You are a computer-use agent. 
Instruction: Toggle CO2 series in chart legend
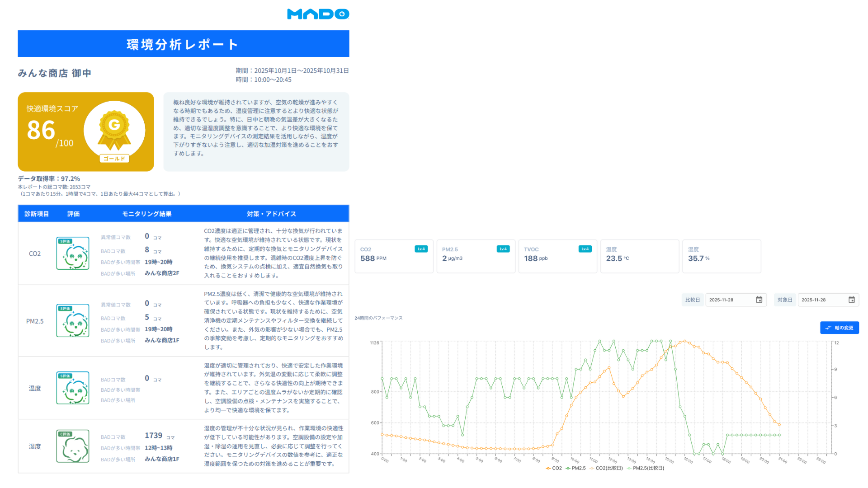(x=554, y=469)
